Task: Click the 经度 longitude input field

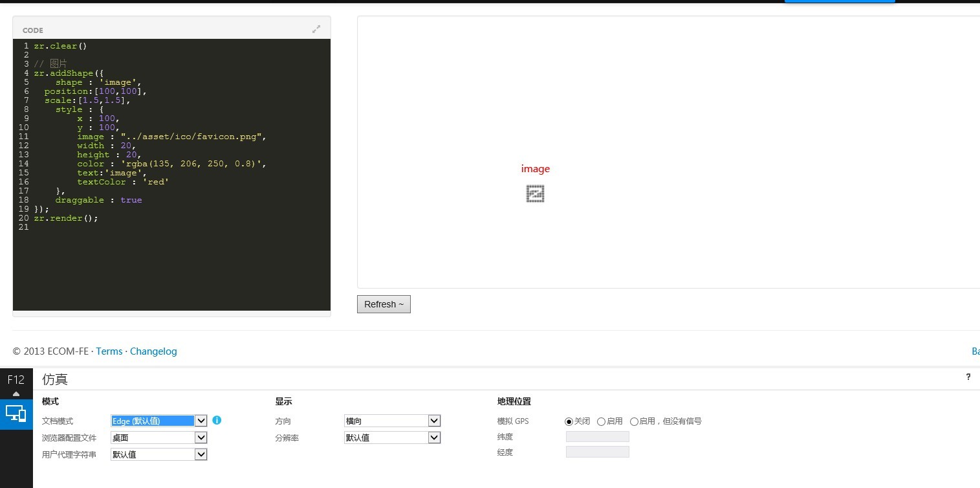Action: coord(598,452)
